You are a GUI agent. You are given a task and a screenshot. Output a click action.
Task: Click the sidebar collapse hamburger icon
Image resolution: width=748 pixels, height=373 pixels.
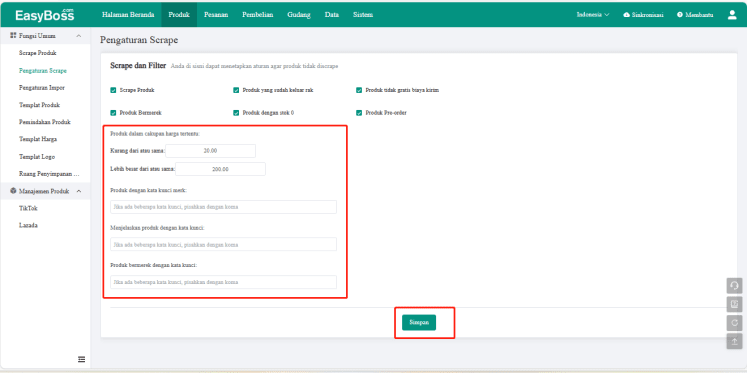pyautogui.click(x=82, y=359)
